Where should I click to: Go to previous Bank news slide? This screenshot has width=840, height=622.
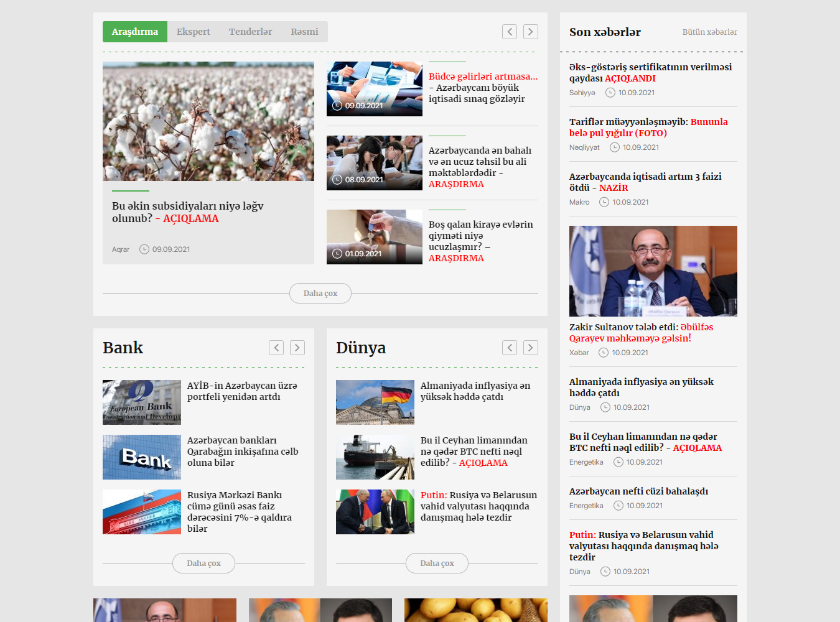pyautogui.click(x=276, y=348)
